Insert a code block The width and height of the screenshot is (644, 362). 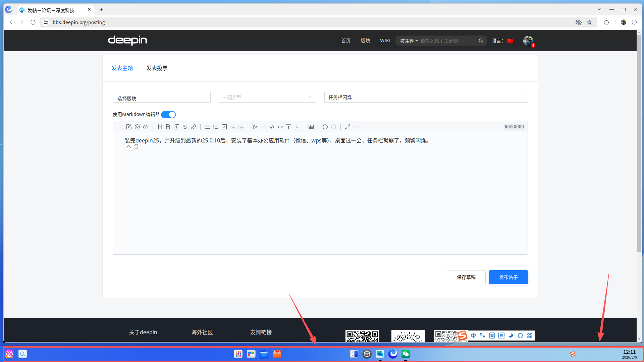(x=272, y=127)
